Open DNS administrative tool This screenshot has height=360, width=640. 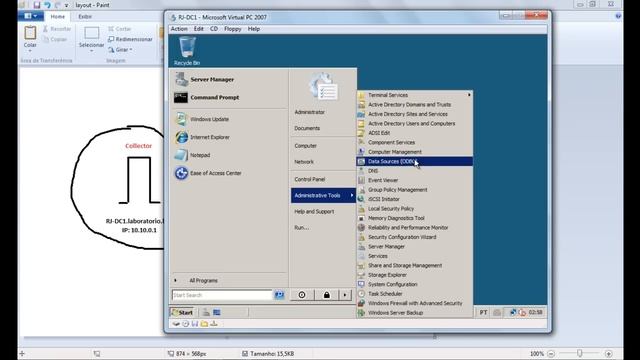pos(415,171)
